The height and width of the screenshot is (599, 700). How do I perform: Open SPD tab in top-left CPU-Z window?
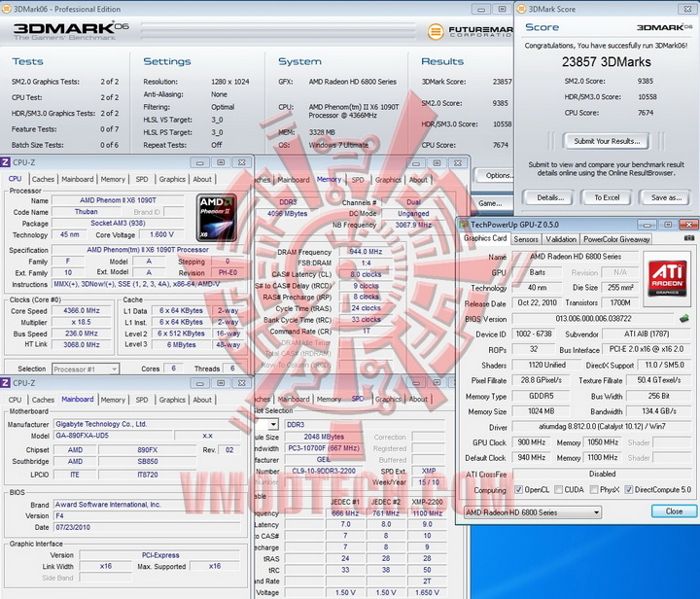(142, 179)
